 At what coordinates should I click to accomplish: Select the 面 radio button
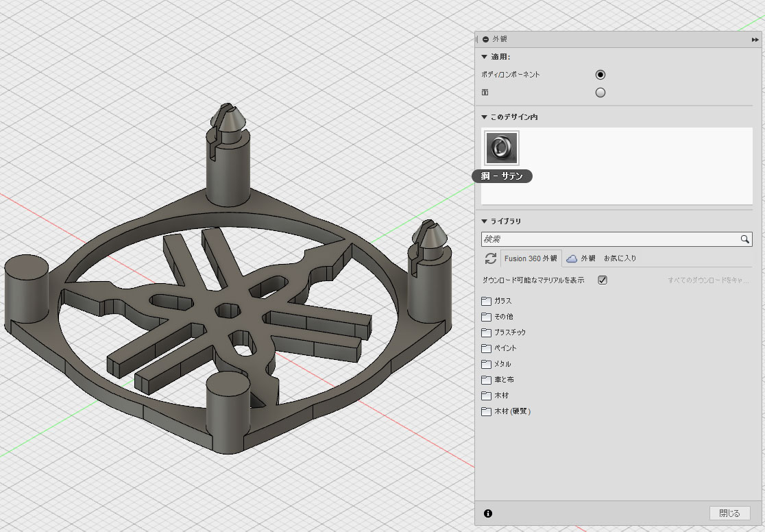tap(600, 93)
